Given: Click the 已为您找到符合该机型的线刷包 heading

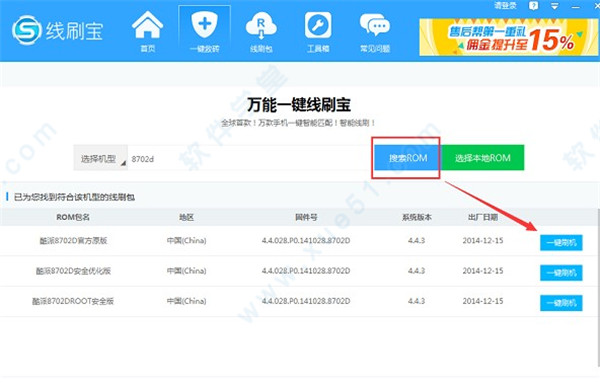Looking at the screenshot, I should pyautogui.click(x=74, y=197).
